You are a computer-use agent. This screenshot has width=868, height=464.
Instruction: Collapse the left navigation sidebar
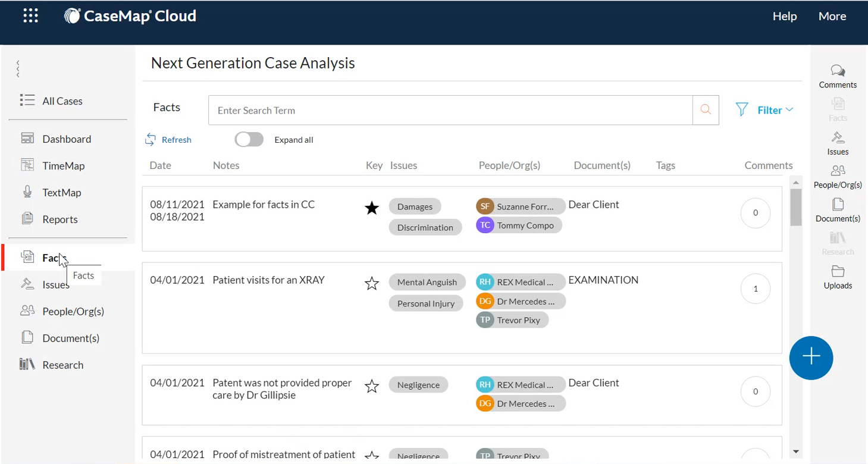18,68
